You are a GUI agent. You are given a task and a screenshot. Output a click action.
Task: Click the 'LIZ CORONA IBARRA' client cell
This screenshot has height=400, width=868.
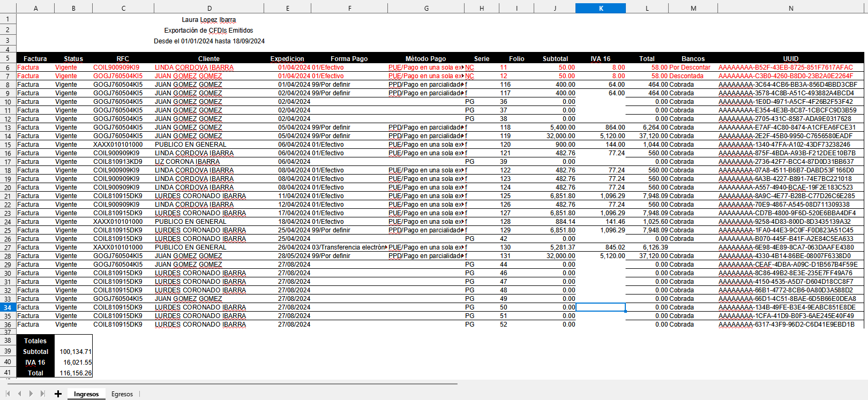pyautogui.click(x=209, y=162)
